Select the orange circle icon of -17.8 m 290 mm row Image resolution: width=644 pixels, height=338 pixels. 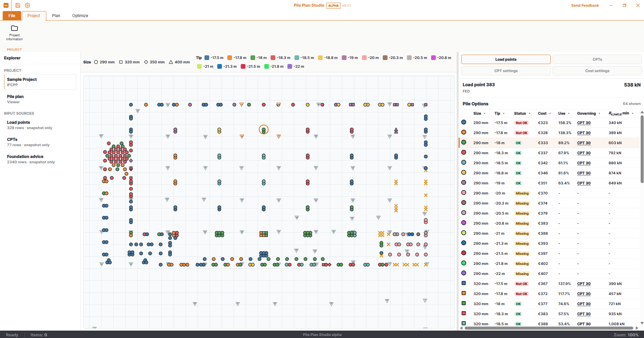[464, 132]
